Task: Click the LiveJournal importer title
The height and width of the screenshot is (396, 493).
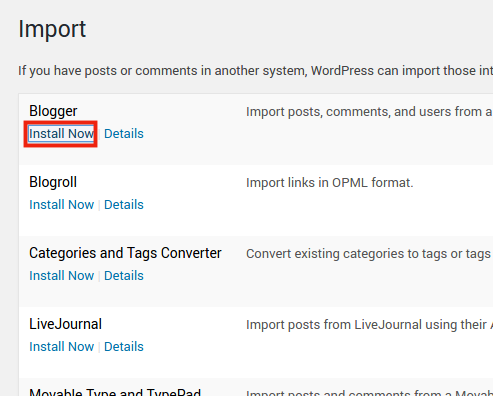Action: point(65,324)
